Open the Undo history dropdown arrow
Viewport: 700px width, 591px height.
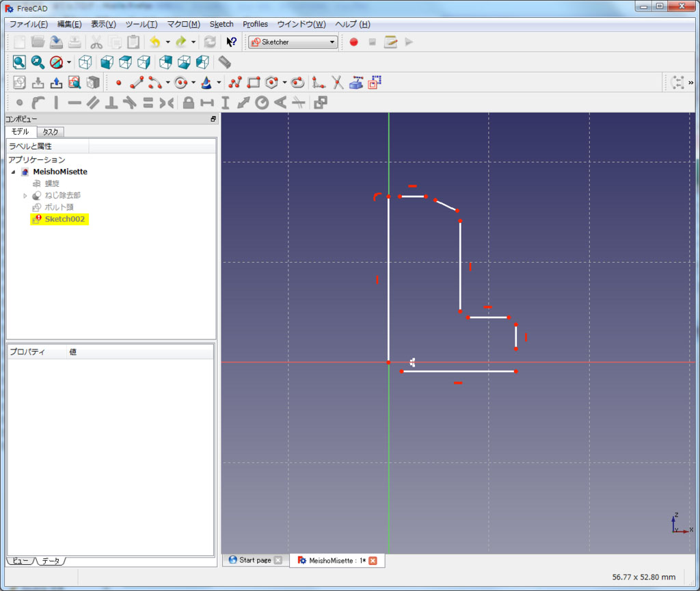pos(168,42)
